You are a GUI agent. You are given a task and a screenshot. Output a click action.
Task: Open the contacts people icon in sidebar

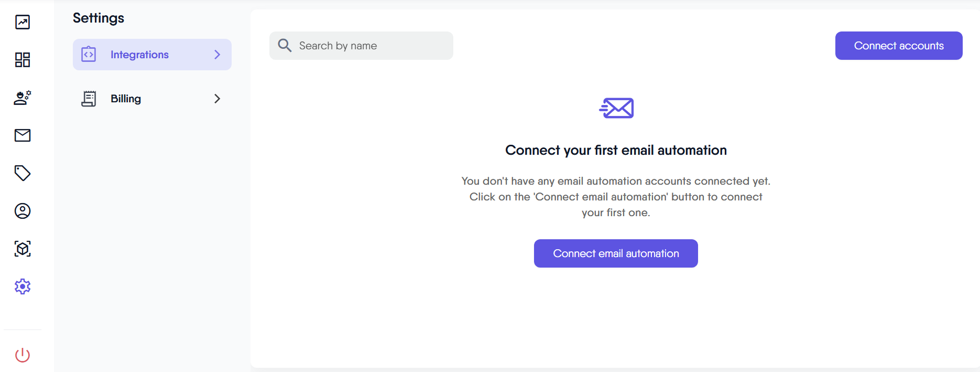tap(23, 98)
